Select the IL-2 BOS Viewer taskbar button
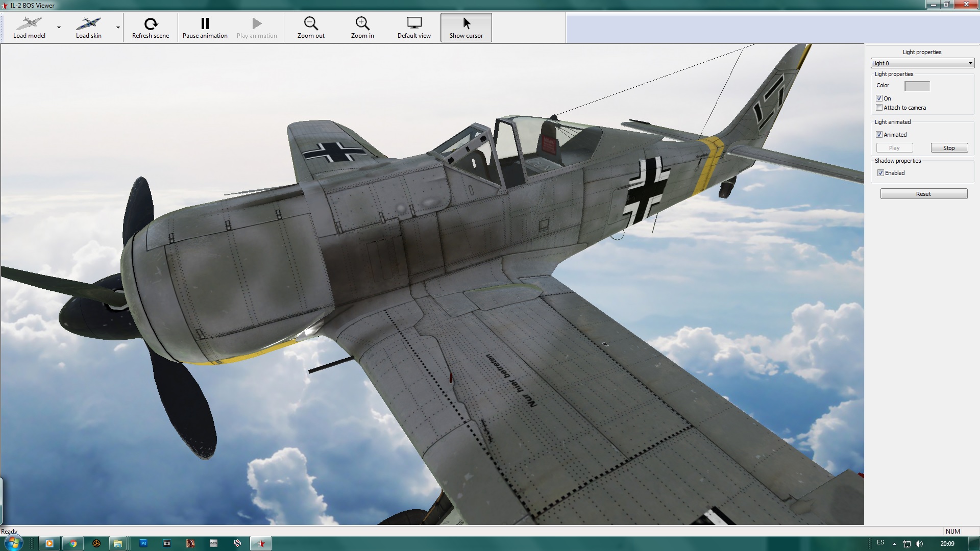The height and width of the screenshot is (551, 980). (x=261, y=543)
